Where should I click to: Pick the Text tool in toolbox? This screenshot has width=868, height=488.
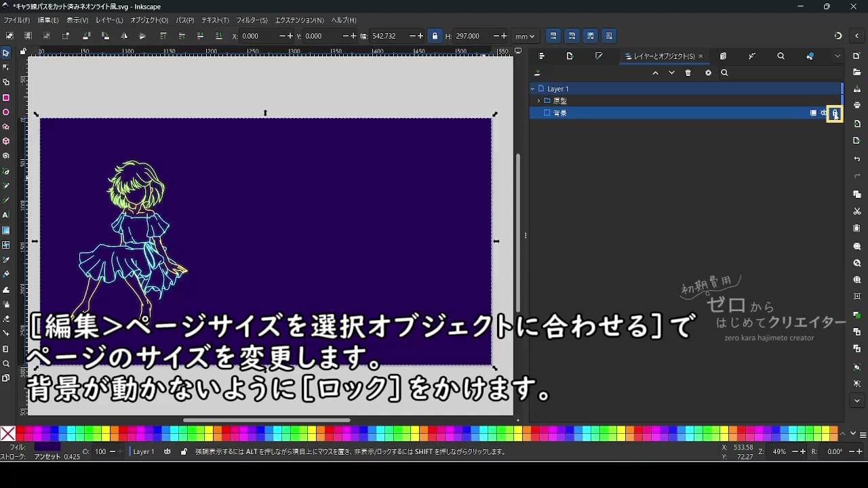point(6,215)
